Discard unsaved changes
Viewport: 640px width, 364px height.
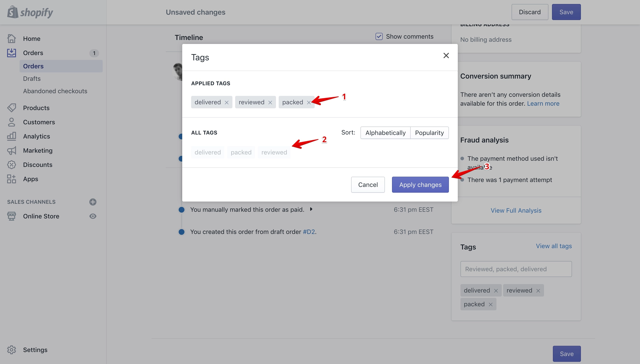coord(530,12)
